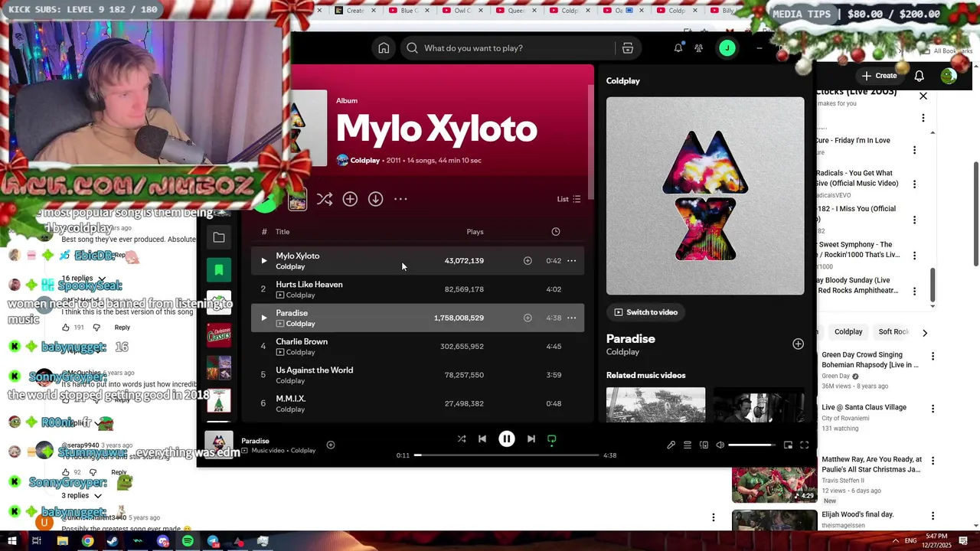Select M.M.I.X. track title
Image resolution: width=980 pixels, height=551 pixels.
291,399
